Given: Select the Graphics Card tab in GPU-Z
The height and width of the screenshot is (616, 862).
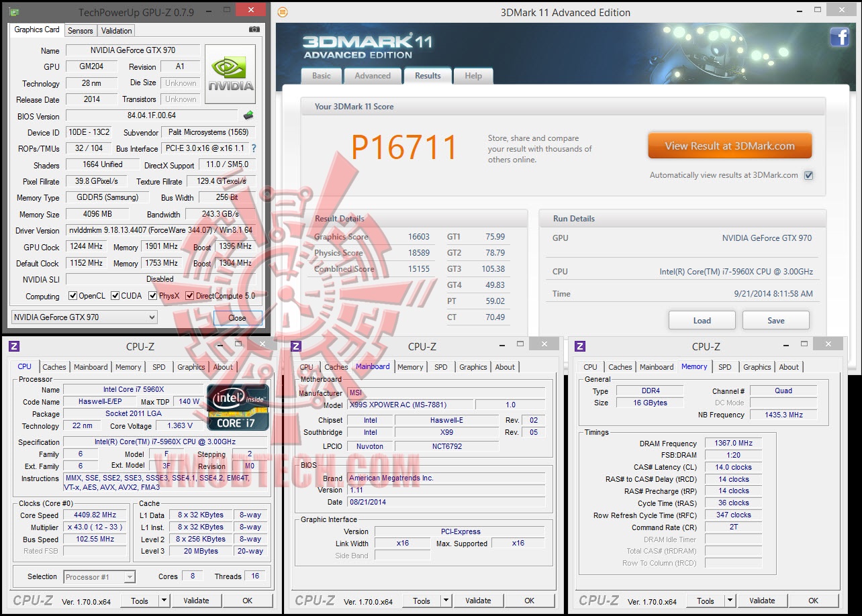Looking at the screenshot, I should pos(37,30).
